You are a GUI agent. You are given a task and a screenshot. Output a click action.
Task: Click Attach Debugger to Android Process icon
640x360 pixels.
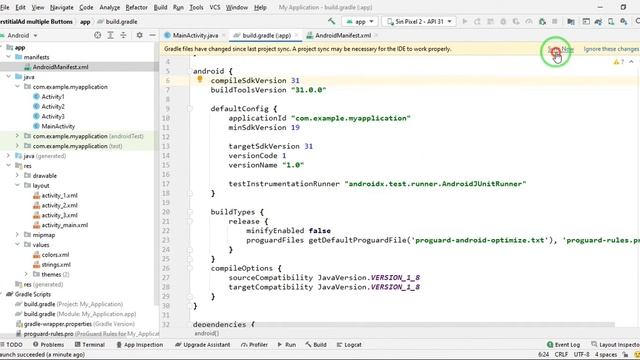coord(542,21)
